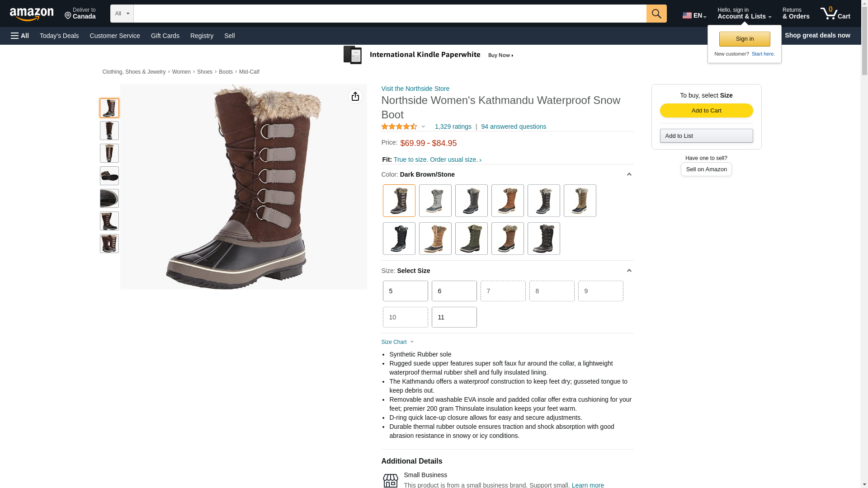The width and height of the screenshot is (868, 488).
Task: Click the Amazon logo
Action: 32,14
